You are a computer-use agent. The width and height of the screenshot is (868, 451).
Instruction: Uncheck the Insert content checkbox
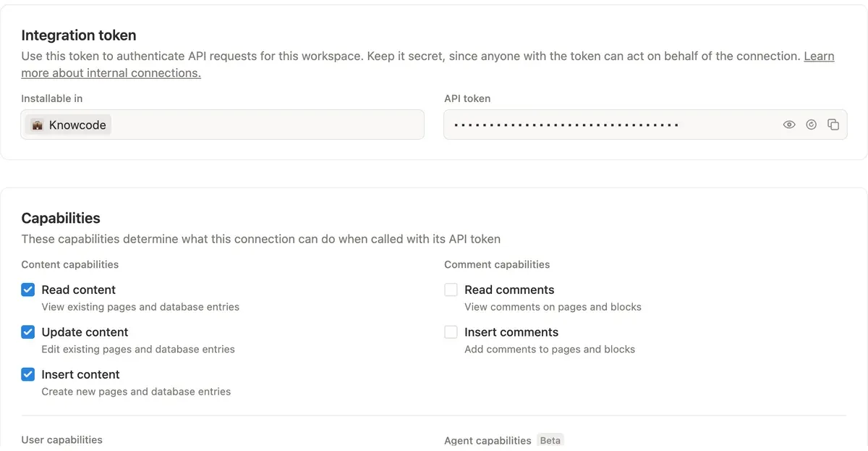click(x=27, y=374)
